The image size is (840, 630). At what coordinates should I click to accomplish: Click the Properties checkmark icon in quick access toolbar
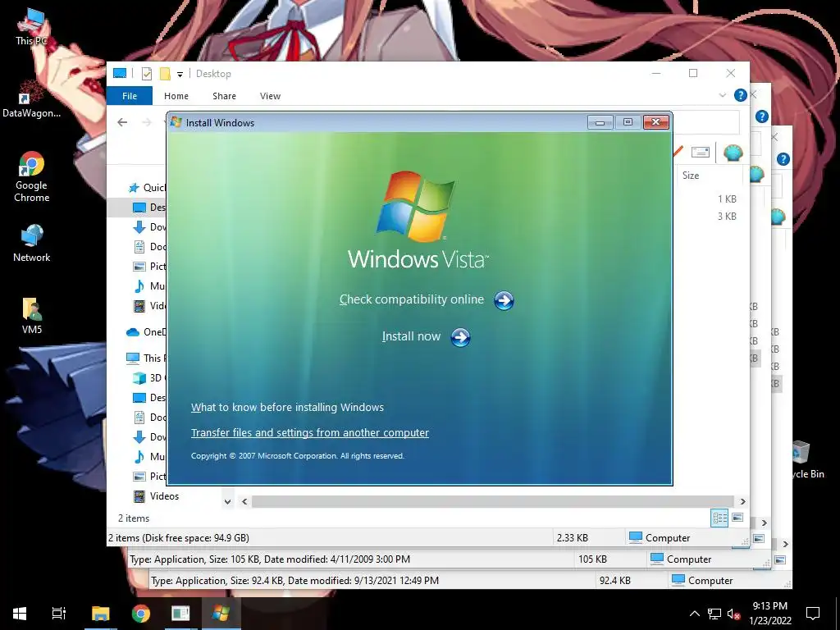point(146,74)
